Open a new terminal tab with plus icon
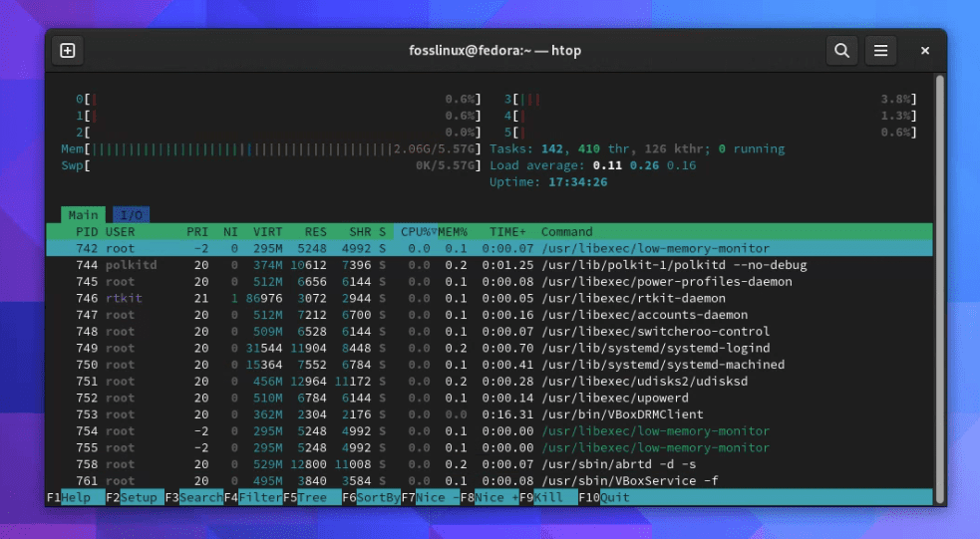The width and height of the screenshot is (980, 539). [x=68, y=51]
